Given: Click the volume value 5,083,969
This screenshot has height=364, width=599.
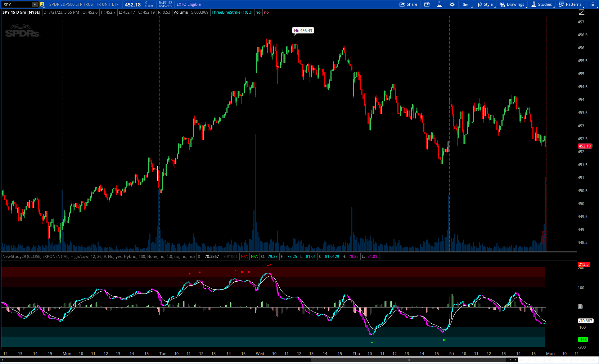Looking at the screenshot, I should pos(200,12).
